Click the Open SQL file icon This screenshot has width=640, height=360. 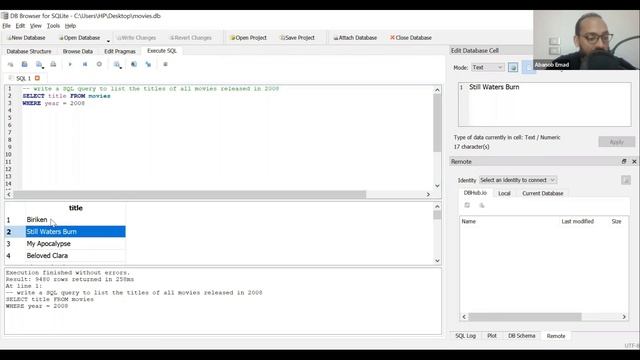24,64
